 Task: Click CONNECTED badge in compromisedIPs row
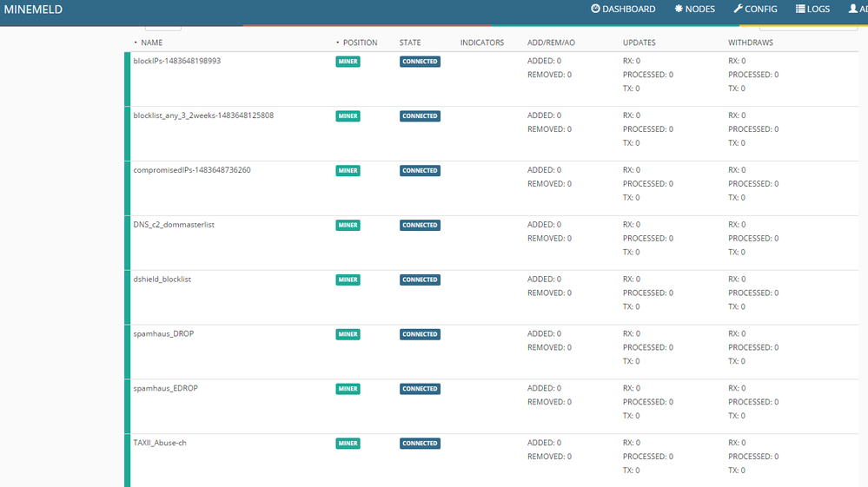coord(420,171)
